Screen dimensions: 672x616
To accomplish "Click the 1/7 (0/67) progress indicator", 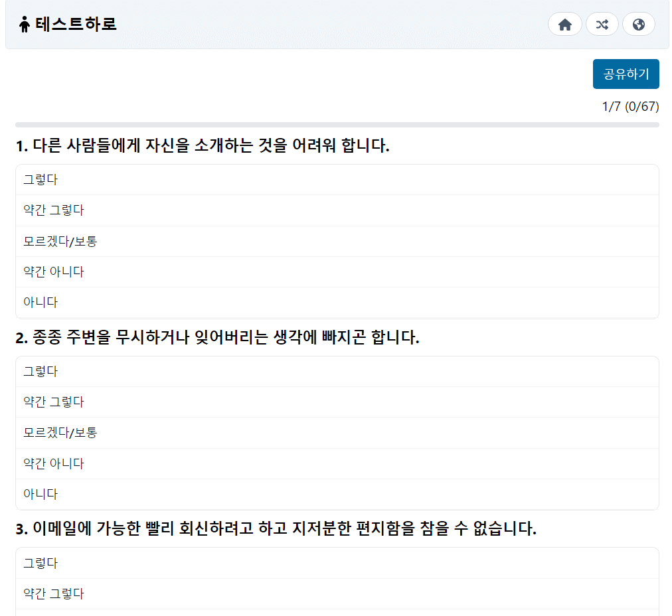I will (630, 106).
